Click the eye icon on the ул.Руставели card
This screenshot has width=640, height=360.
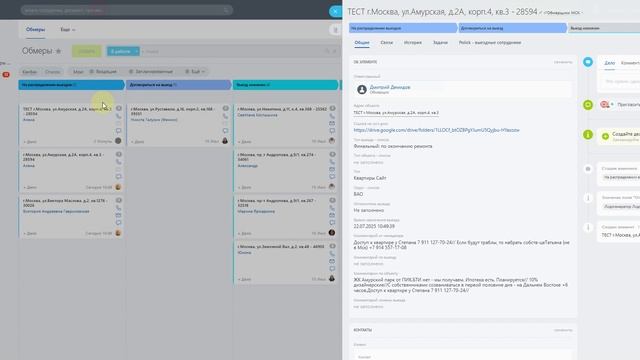pyautogui.click(x=226, y=109)
